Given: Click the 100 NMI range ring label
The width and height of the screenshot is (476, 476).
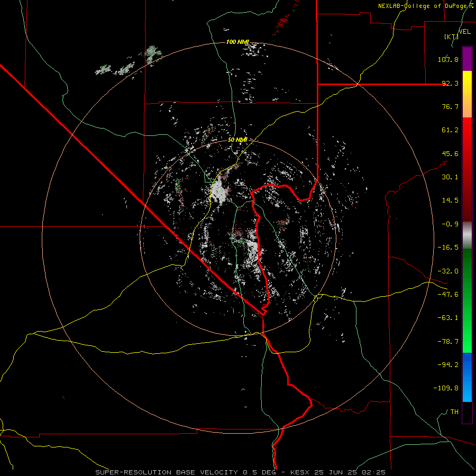Looking at the screenshot, I should click(237, 42).
